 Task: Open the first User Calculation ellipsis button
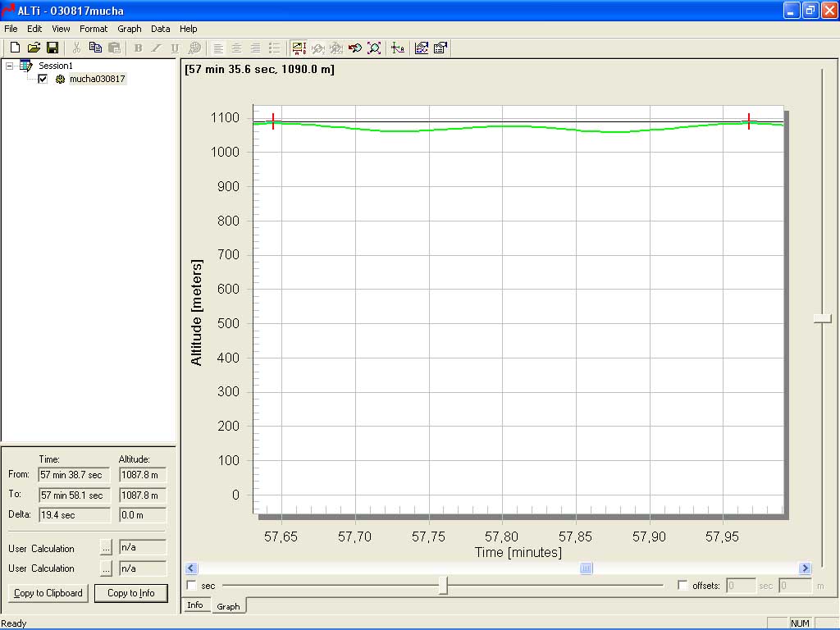tap(107, 548)
